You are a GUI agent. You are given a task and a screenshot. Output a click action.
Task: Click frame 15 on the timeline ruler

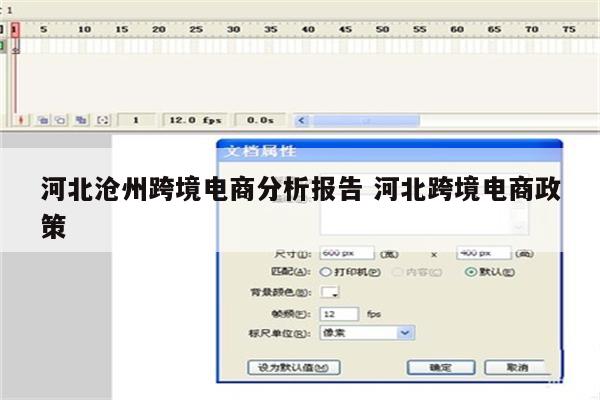122,29
